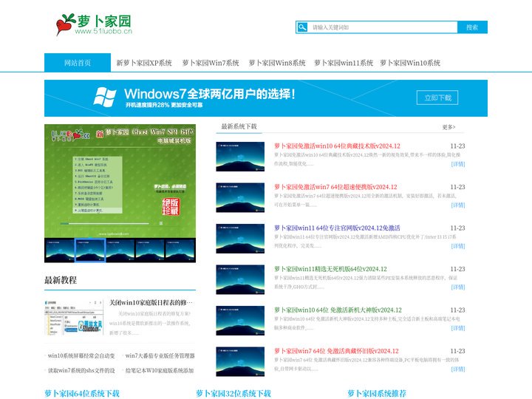Click the blue 搜索 button
This screenshot has width=532, height=399.
(472, 27)
